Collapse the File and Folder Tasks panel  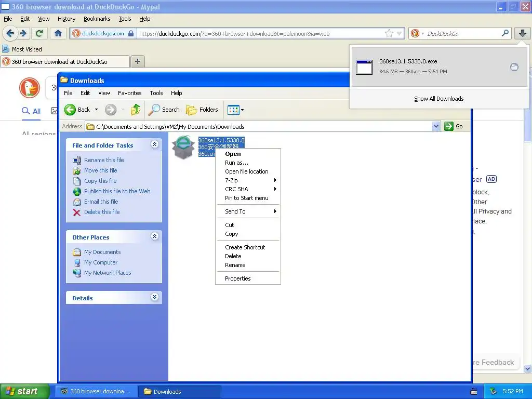154,144
